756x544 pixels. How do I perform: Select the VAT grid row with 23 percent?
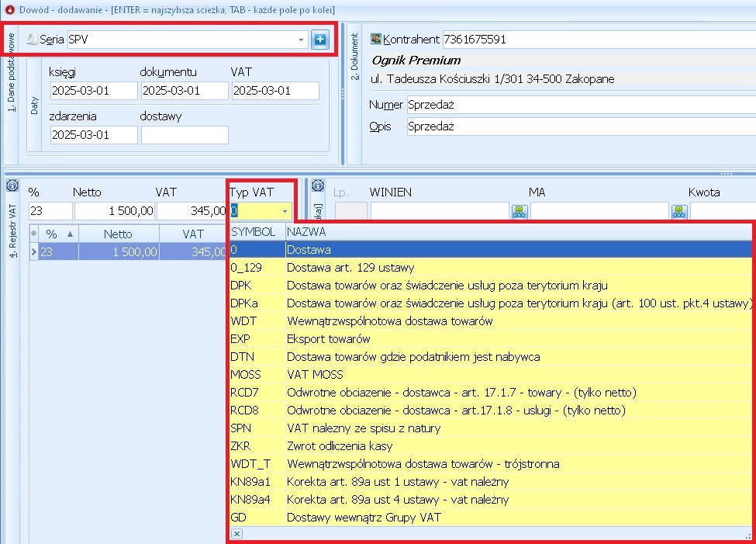[x=128, y=251]
